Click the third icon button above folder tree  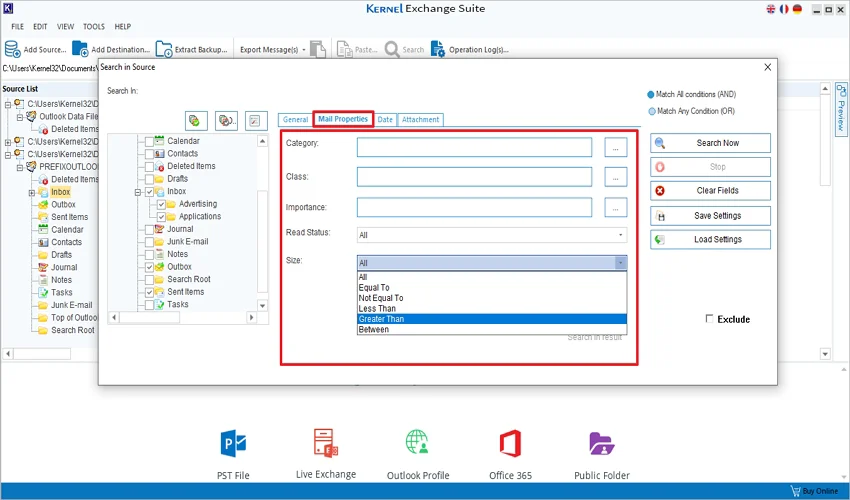click(x=256, y=120)
